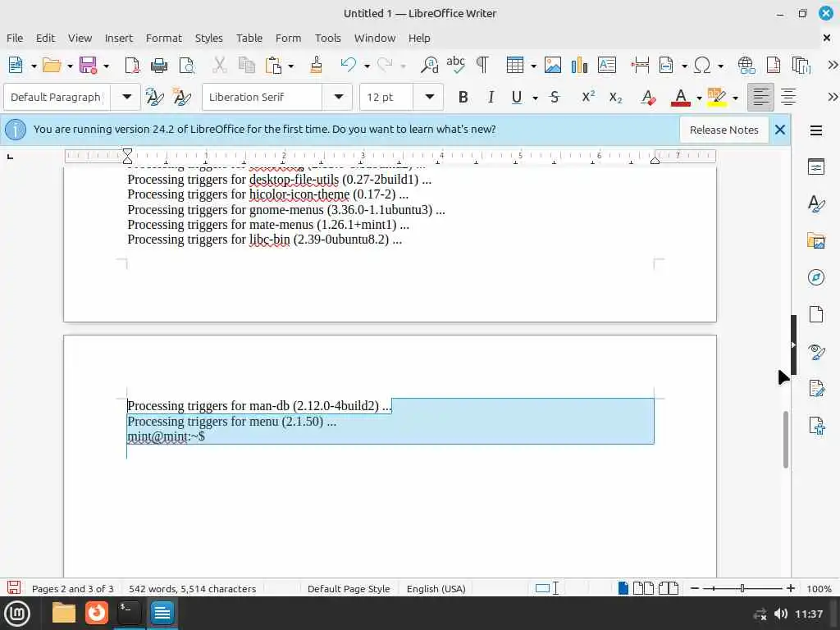Click the Undo arrow icon
The image size is (840, 630).
348,65
